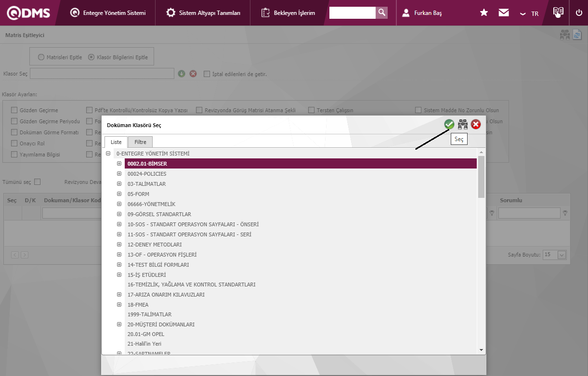
Task: Click the Sorumlu column filter icon
Action: [565, 213]
